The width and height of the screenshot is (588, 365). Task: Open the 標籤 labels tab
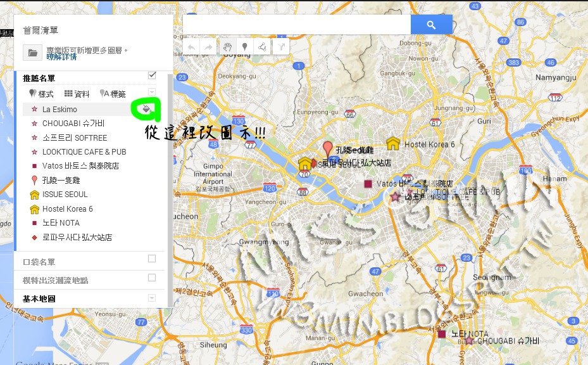[x=113, y=94]
